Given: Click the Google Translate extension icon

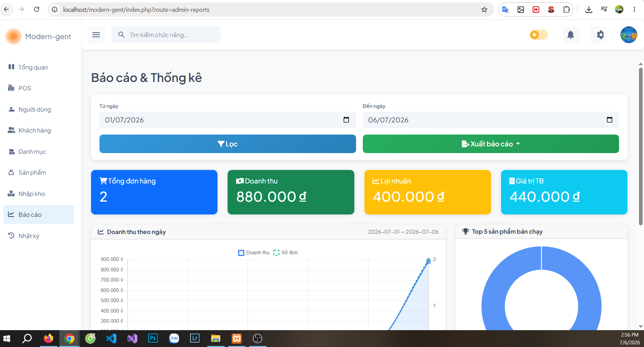Looking at the screenshot, I should [x=505, y=9].
